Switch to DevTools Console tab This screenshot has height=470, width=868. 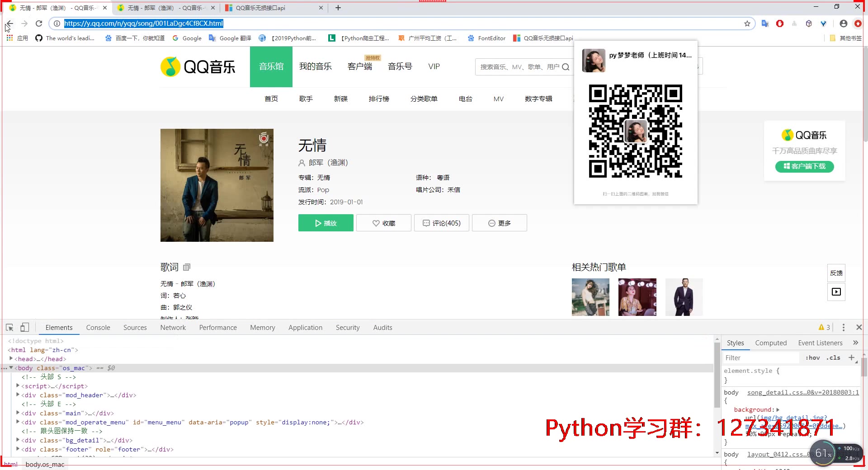point(98,328)
